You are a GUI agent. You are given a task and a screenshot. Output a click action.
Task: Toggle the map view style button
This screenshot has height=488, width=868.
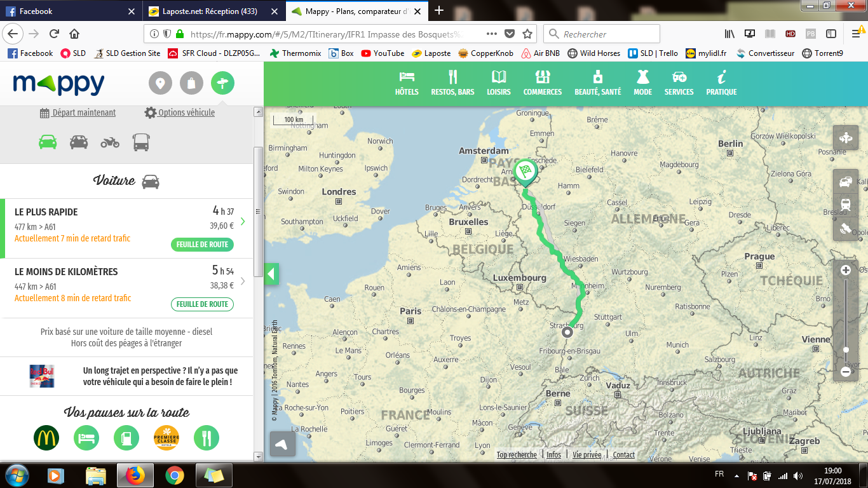coord(846,138)
